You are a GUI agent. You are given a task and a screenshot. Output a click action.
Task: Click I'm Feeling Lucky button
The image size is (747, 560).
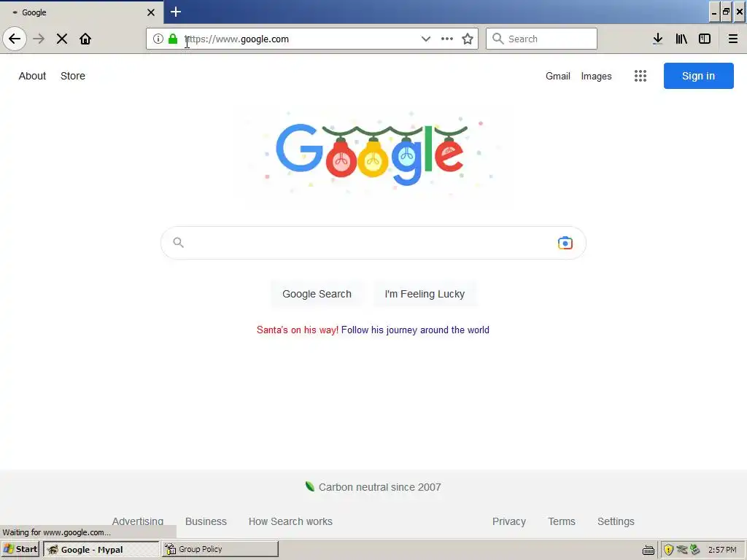tap(425, 294)
